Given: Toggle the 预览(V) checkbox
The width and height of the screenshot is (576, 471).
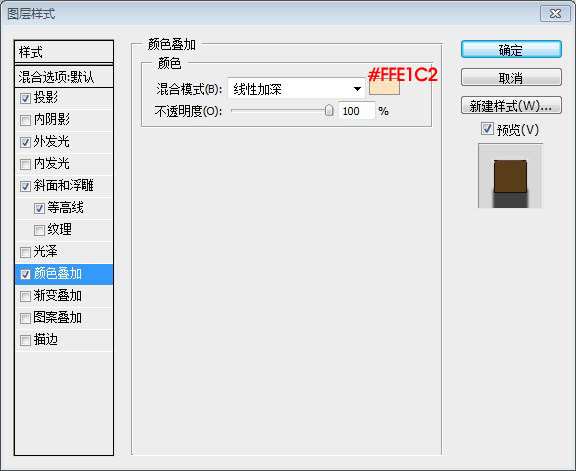Looking at the screenshot, I should pos(487,129).
